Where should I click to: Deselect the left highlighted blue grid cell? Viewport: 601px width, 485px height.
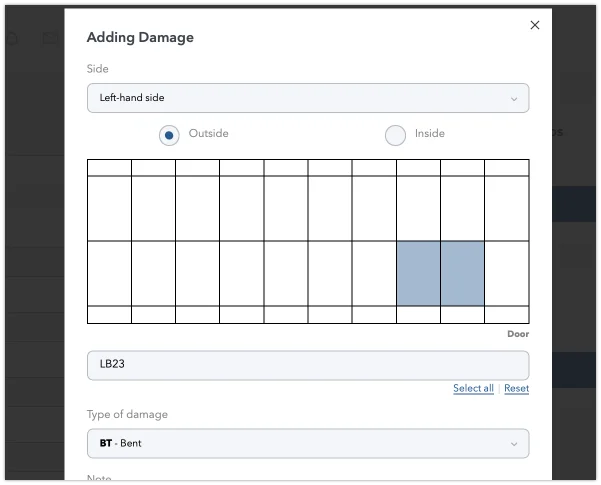[x=418, y=273]
